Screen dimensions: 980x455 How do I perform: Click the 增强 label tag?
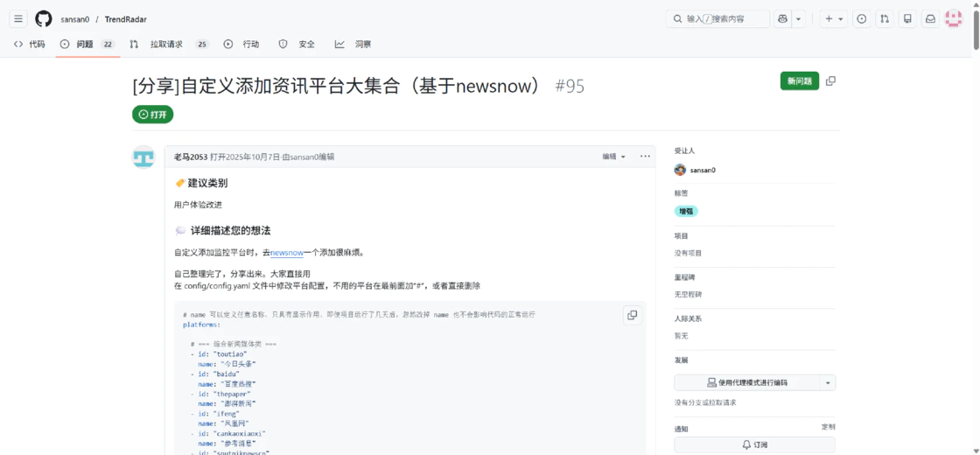click(686, 211)
